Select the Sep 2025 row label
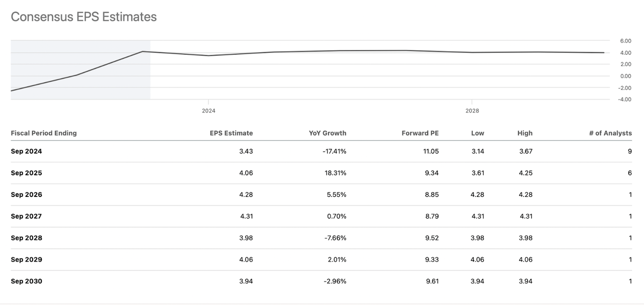The width and height of the screenshot is (644, 305). pos(26,173)
